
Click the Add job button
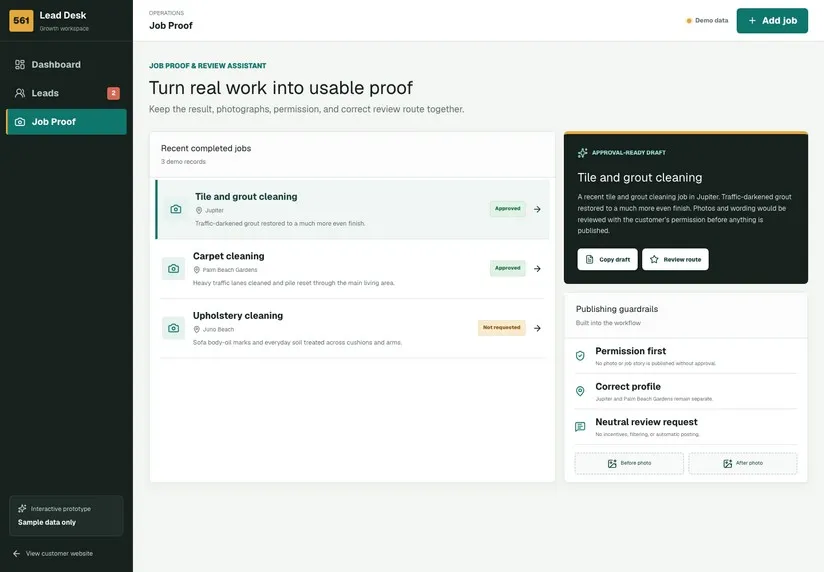[x=772, y=21]
